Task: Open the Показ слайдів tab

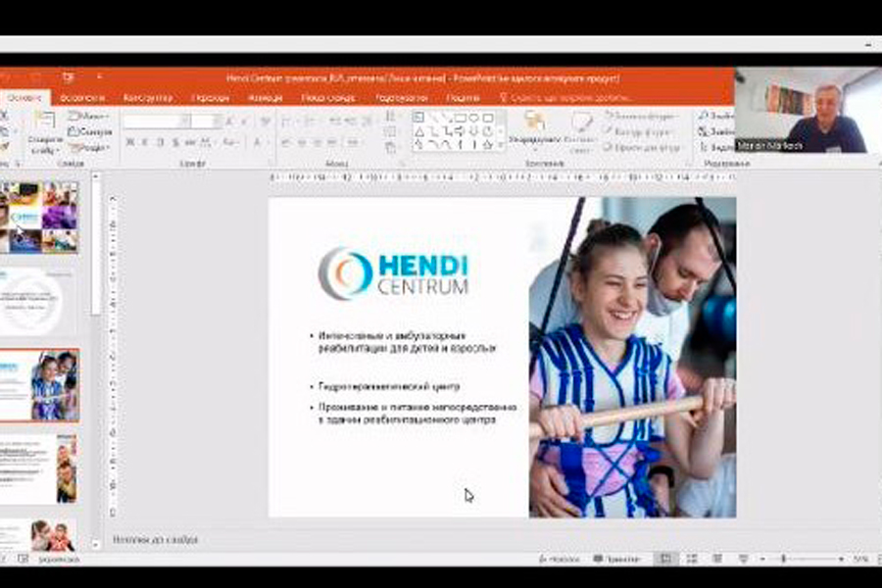Action: [x=328, y=97]
